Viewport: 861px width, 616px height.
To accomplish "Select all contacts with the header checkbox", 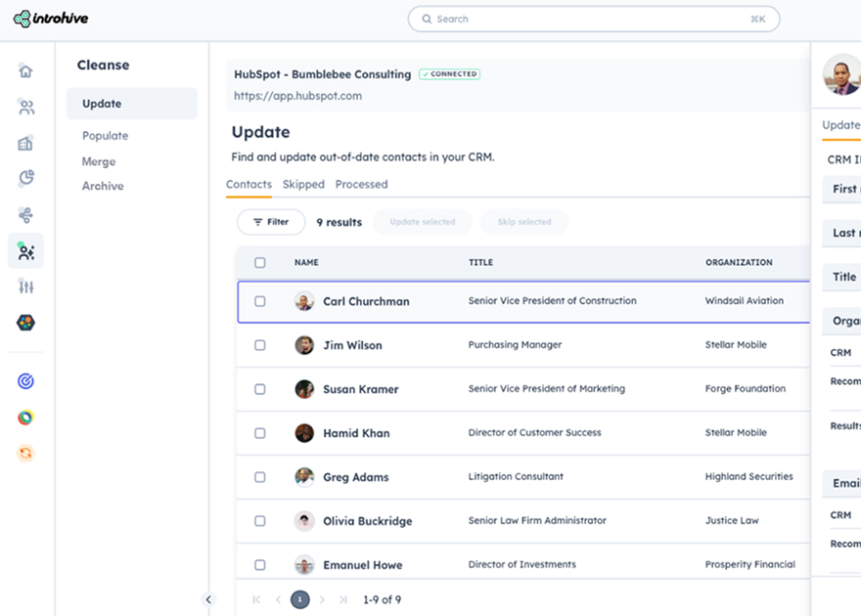I will click(259, 262).
